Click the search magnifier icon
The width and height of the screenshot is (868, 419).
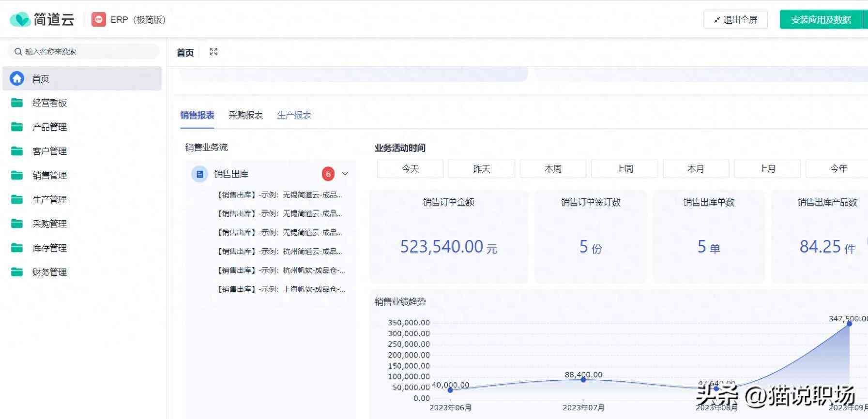coord(18,51)
